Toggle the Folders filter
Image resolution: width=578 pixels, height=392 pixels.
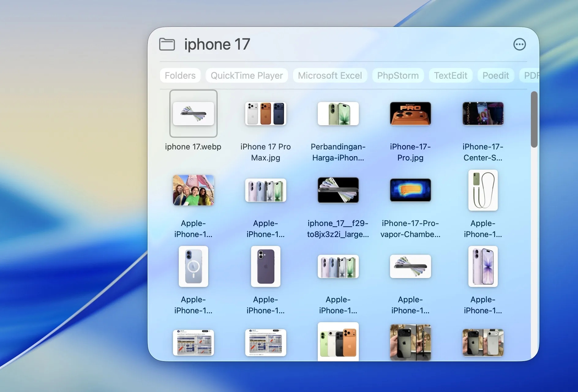pyautogui.click(x=180, y=75)
